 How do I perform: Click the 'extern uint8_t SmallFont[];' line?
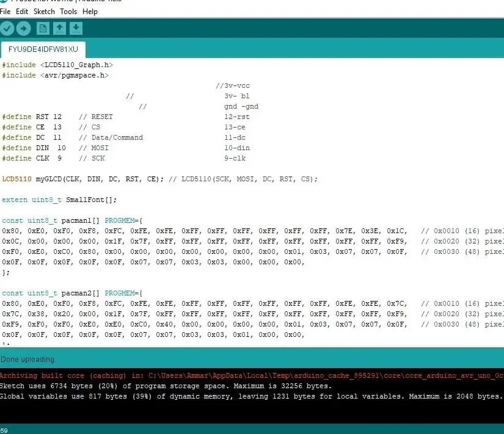coord(59,200)
